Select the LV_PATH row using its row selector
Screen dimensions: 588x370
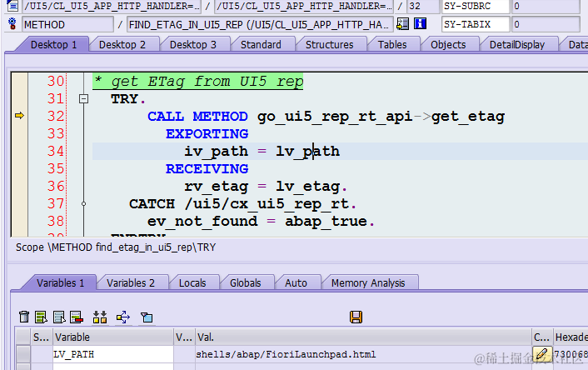(x=22, y=354)
